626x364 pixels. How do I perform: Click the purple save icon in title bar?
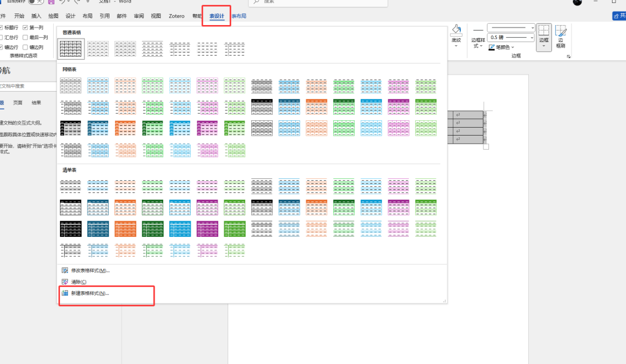coord(51,2)
